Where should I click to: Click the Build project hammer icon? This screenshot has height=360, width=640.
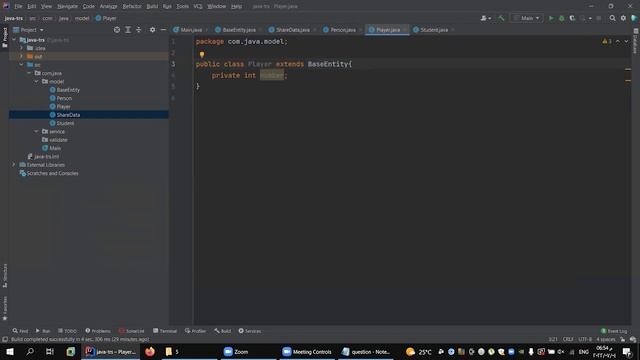coord(501,18)
